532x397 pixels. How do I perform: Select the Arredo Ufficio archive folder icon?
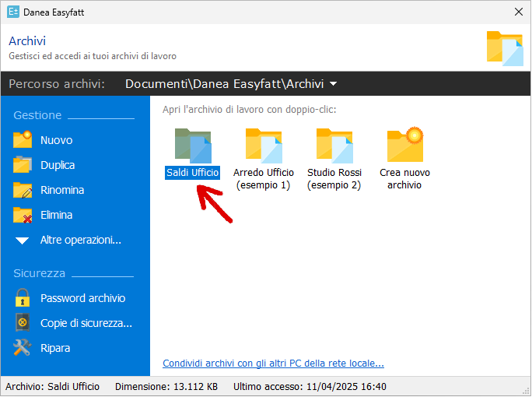tap(264, 146)
